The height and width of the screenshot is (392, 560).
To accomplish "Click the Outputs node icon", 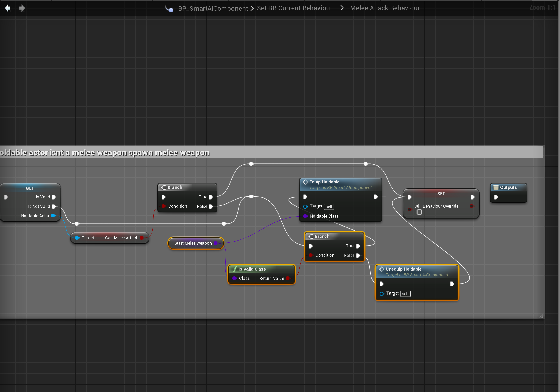I will point(496,187).
